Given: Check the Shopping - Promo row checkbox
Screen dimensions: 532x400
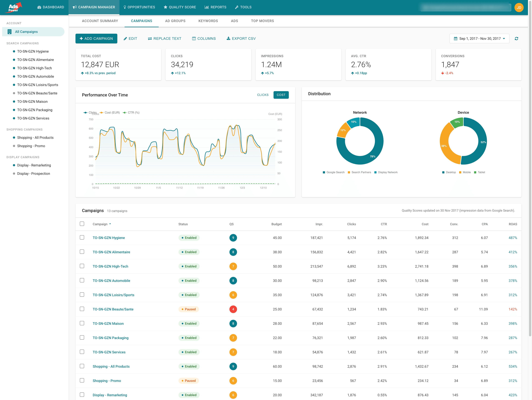Looking at the screenshot, I should coord(82,380).
